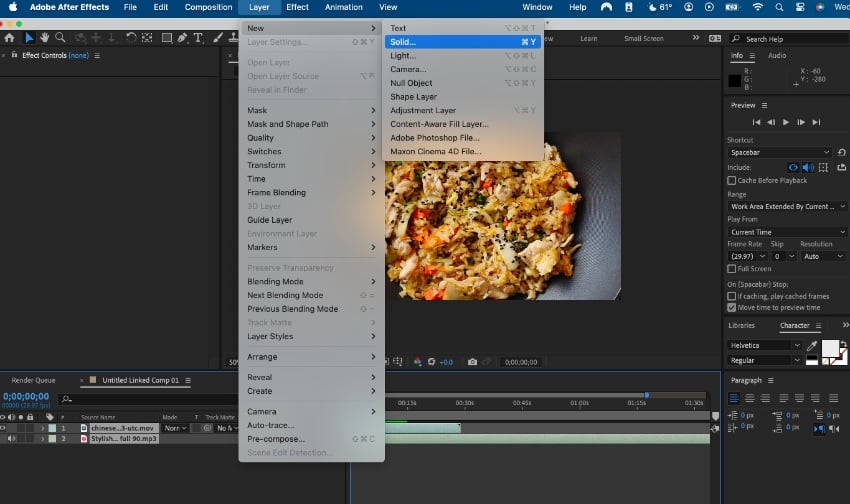Screen dimensions: 850x504
Task: Choose Pre-compose... menu item
Action: pos(311,439)
